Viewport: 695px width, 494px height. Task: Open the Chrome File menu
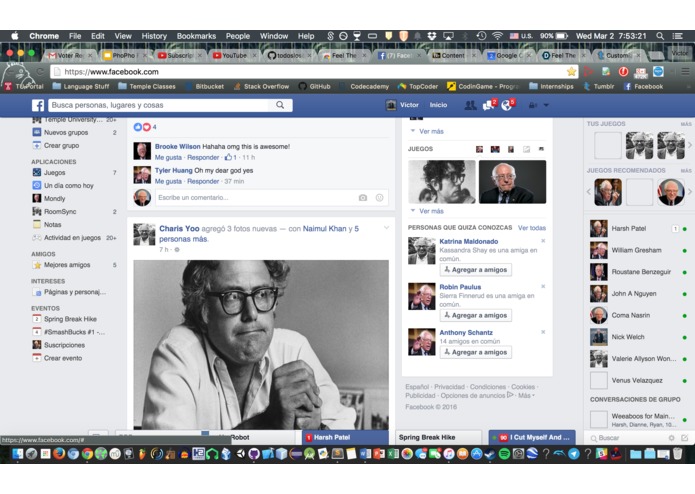75,36
